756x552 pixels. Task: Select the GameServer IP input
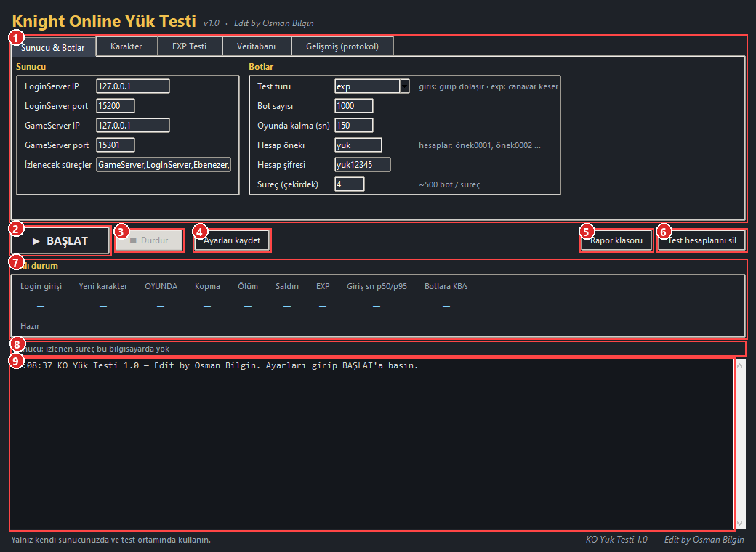pyautogui.click(x=132, y=125)
